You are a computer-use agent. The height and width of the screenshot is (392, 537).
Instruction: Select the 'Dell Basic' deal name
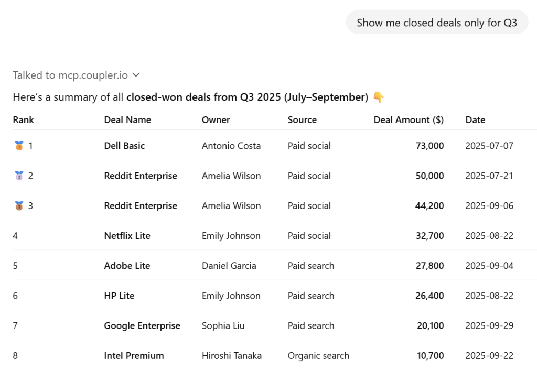click(x=124, y=146)
